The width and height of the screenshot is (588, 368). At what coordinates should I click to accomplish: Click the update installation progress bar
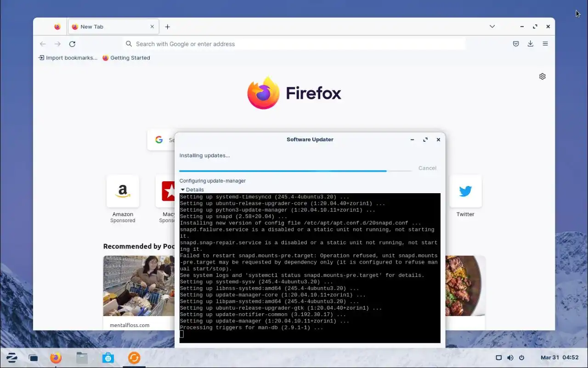(295, 171)
